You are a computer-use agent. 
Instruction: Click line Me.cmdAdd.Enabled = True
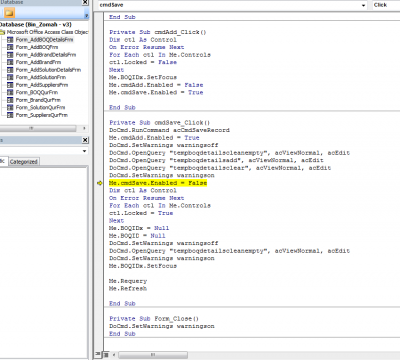coord(154,138)
